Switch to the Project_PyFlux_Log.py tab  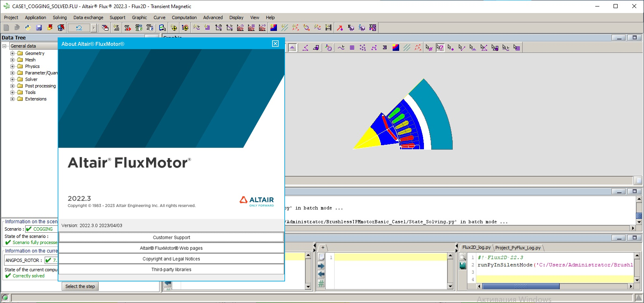518,247
